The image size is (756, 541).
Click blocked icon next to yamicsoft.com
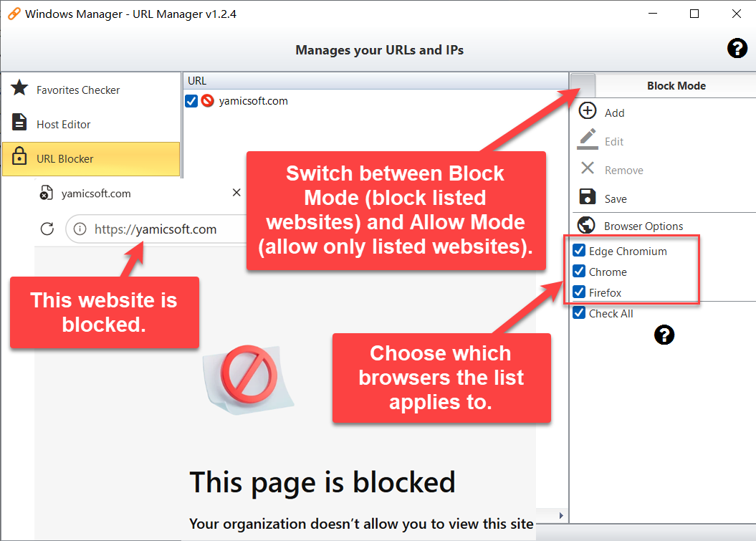[207, 101]
